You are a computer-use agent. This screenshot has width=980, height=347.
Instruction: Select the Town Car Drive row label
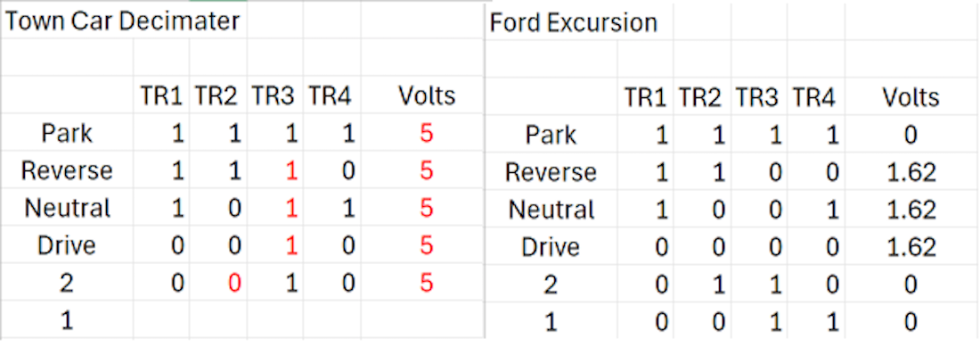[x=67, y=245]
